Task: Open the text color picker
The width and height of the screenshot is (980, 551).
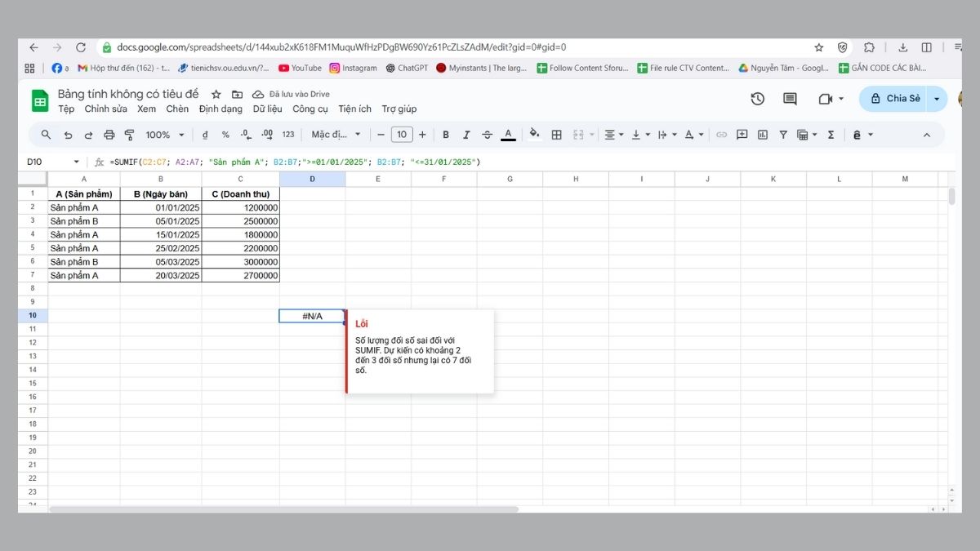Action: (508, 135)
